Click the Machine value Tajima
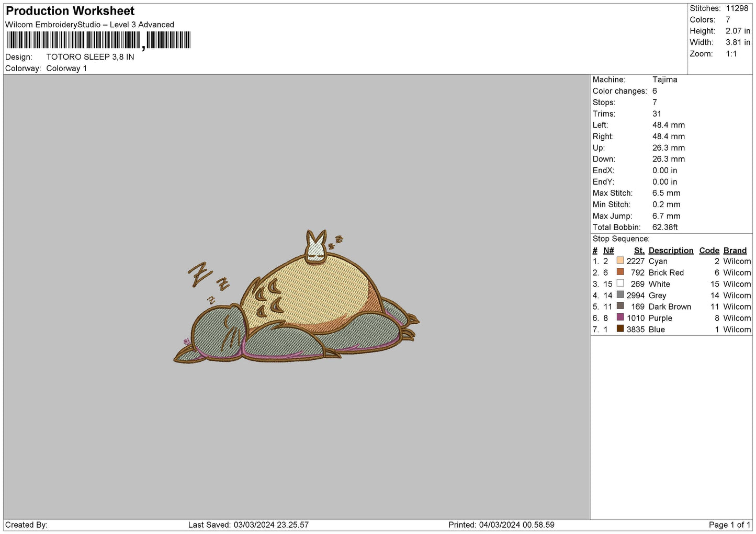This screenshot has height=534, width=756. 664,79
